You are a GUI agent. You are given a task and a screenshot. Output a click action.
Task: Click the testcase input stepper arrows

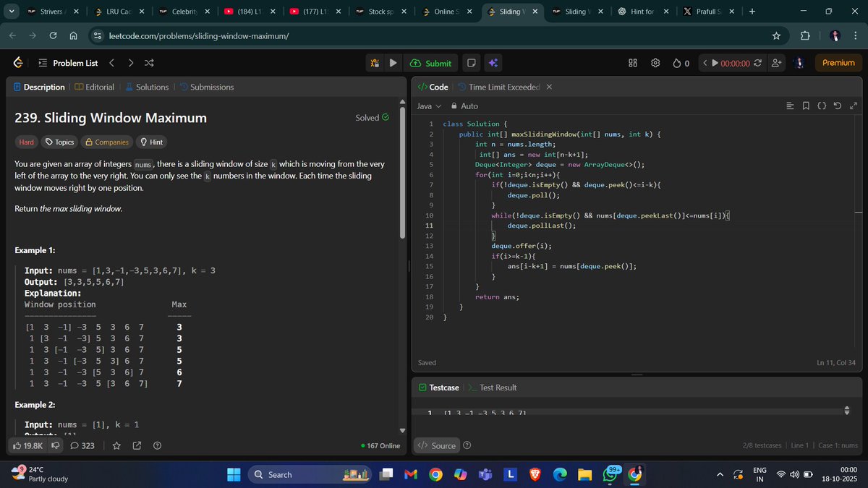tap(848, 411)
